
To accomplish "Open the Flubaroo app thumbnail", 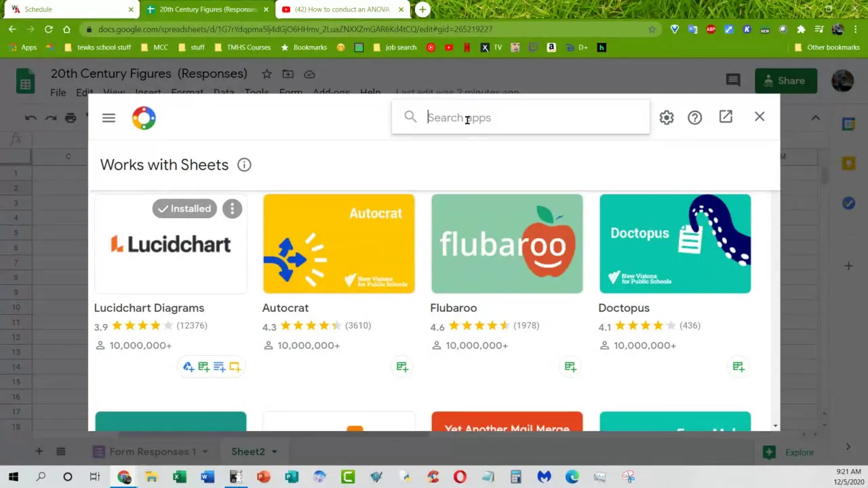I will (x=507, y=244).
